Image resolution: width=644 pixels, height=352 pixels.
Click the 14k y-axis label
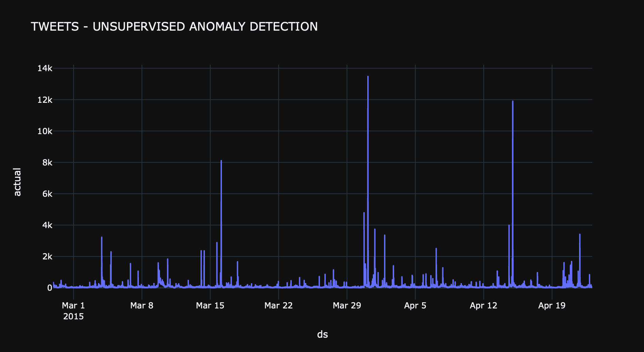45,68
